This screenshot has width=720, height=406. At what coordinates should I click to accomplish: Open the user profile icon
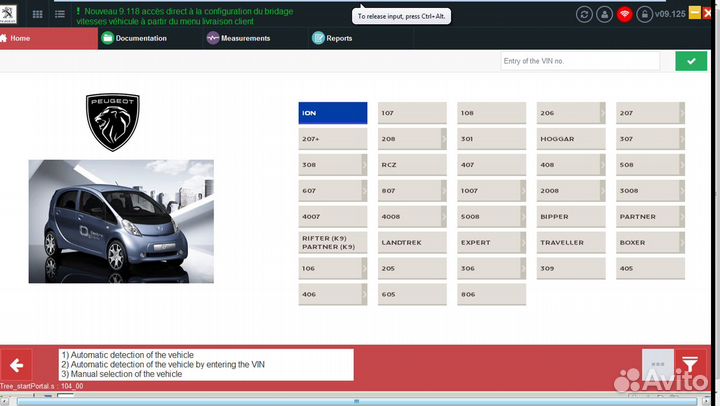click(604, 14)
